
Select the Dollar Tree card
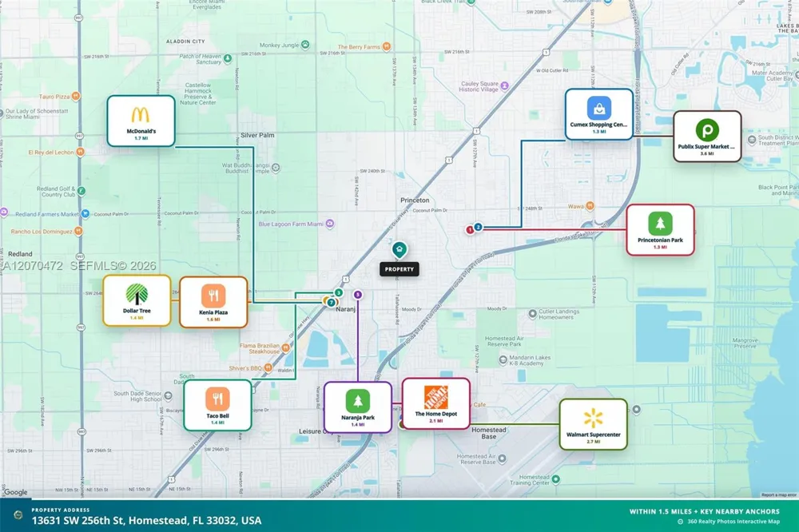point(137,300)
